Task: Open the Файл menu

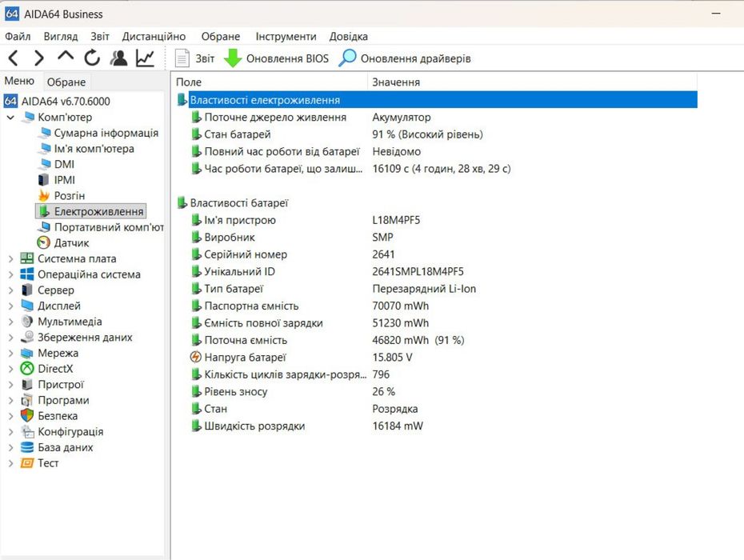Action: (18, 37)
